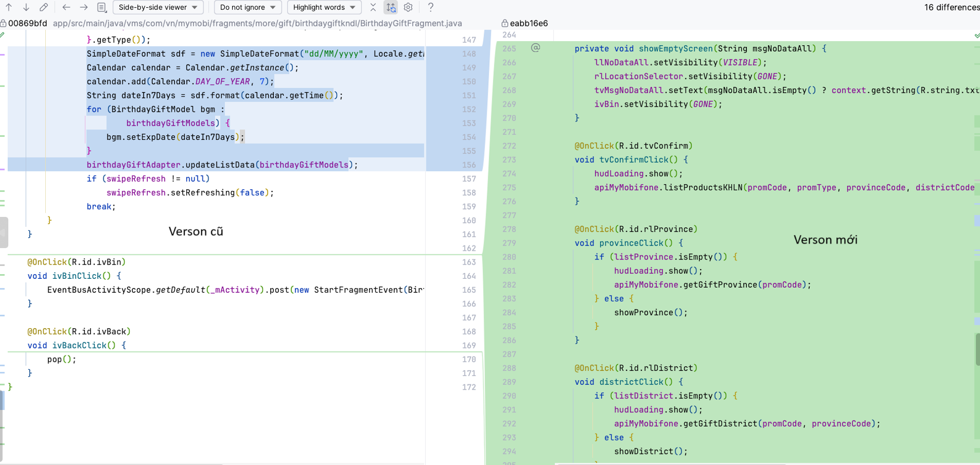Expand the Highlight words dropdown
The height and width of the screenshot is (465, 980).
324,7
